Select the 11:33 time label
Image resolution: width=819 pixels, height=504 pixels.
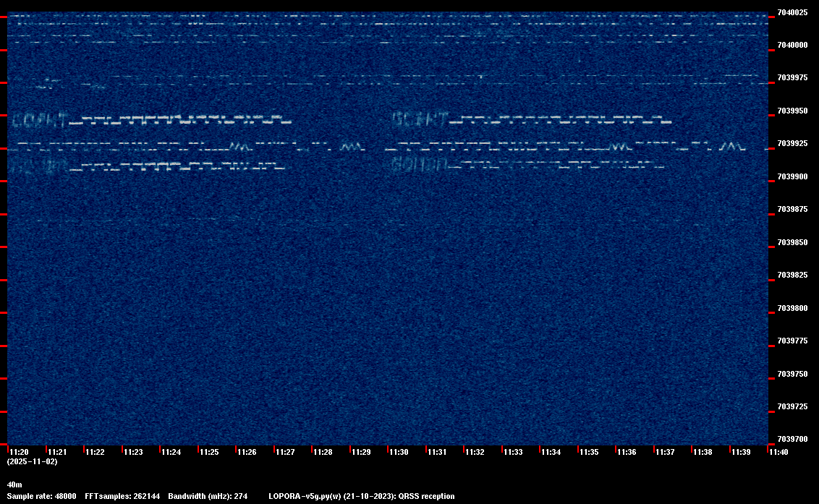(x=514, y=452)
